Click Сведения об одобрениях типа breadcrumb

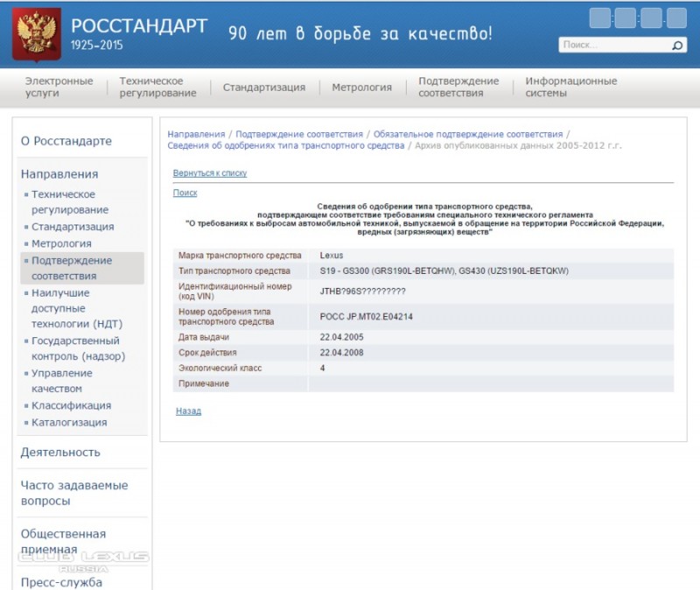[286, 145]
